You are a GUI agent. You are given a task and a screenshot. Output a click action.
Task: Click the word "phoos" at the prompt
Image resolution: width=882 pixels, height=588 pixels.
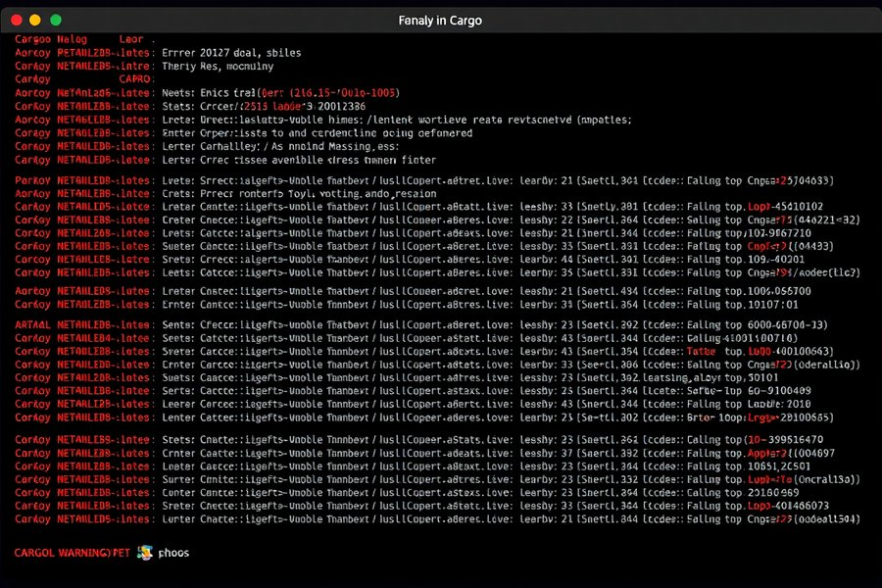tap(173, 553)
